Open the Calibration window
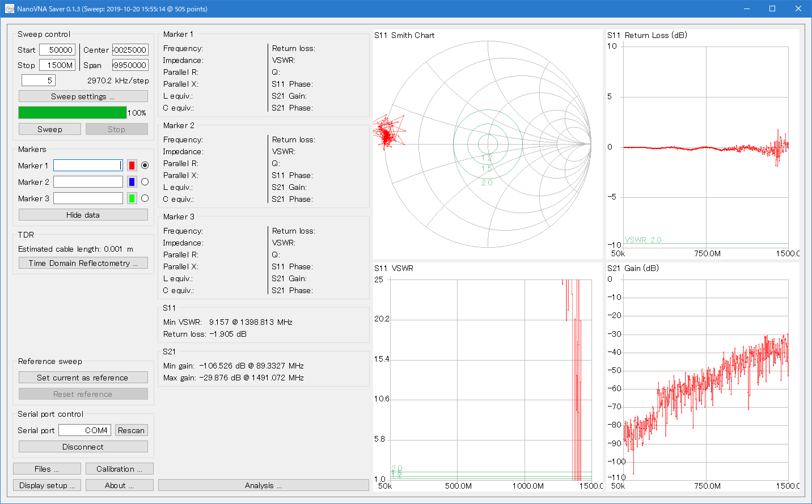This screenshot has width=812, height=504. 120,469
